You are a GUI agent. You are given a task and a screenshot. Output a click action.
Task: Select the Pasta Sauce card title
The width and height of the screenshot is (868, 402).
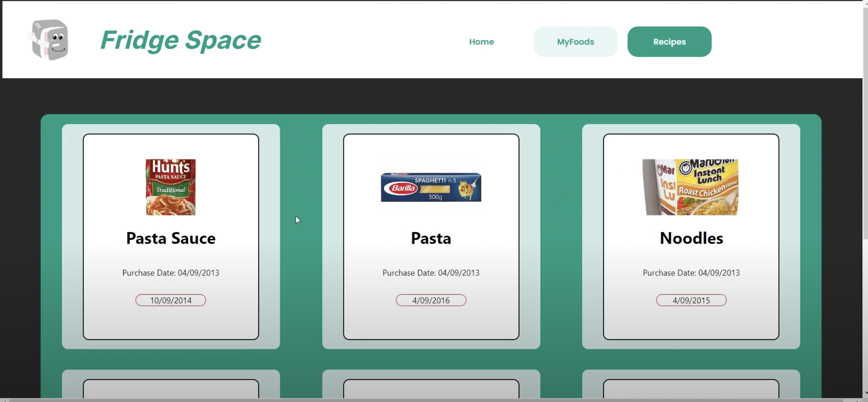point(170,238)
